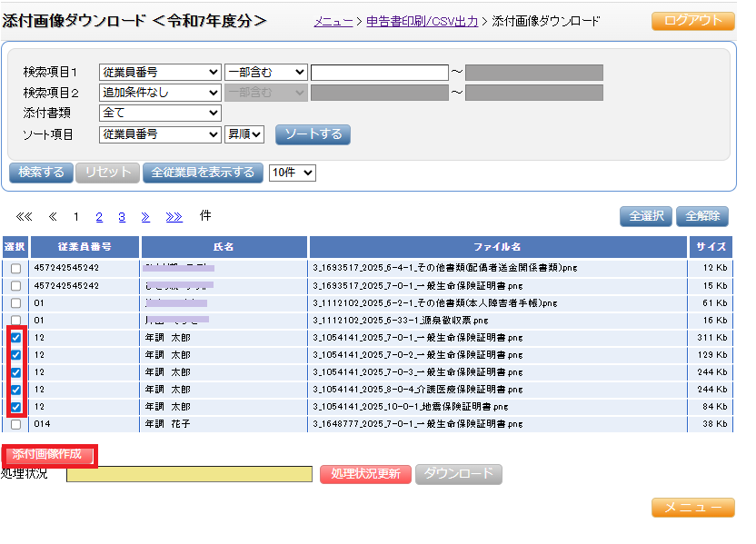Click the 全選択 button
The height and width of the screenshot is (544, 756).
[645, 216]
